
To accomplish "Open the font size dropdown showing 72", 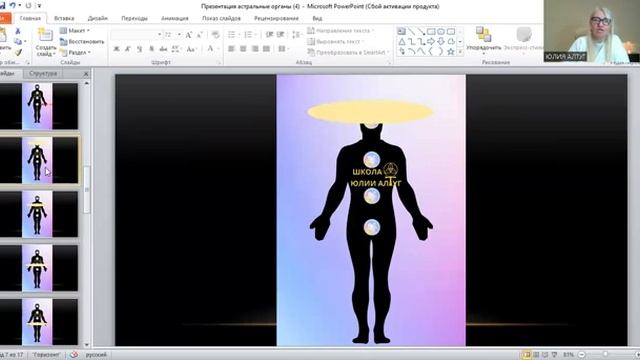I will [179, 35].
